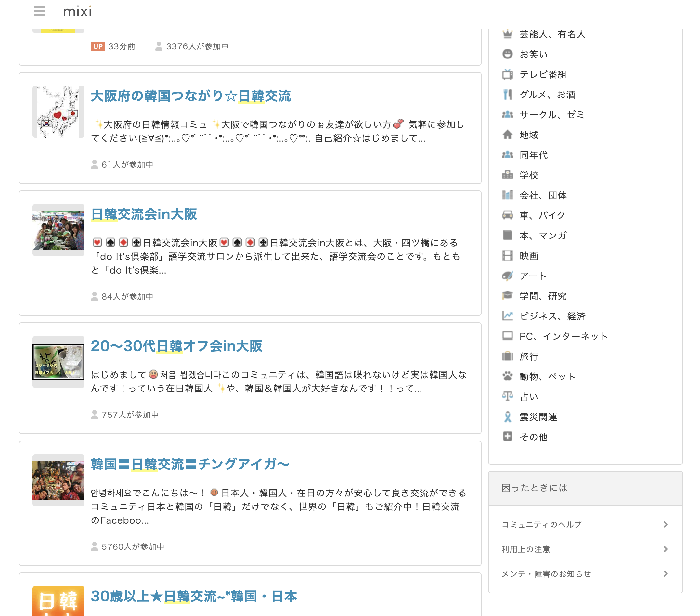
Task: Select the 学問、研究 category
Action: [543, 296]
